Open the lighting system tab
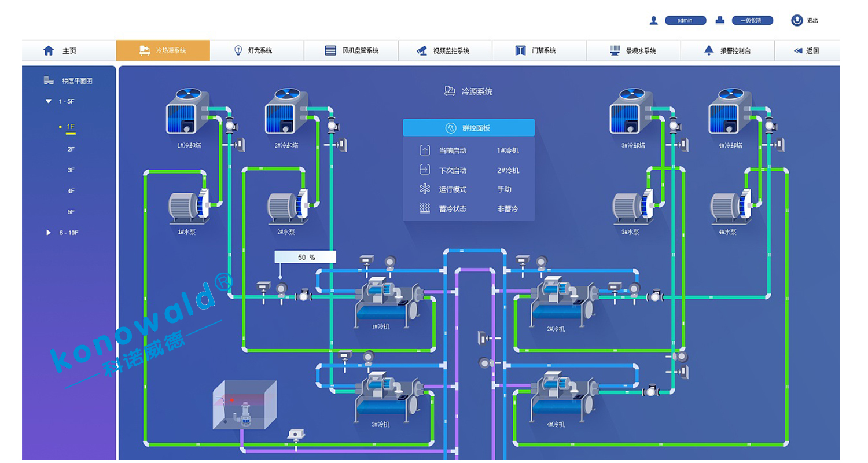The image size is (868, 463). pos(256,51)
